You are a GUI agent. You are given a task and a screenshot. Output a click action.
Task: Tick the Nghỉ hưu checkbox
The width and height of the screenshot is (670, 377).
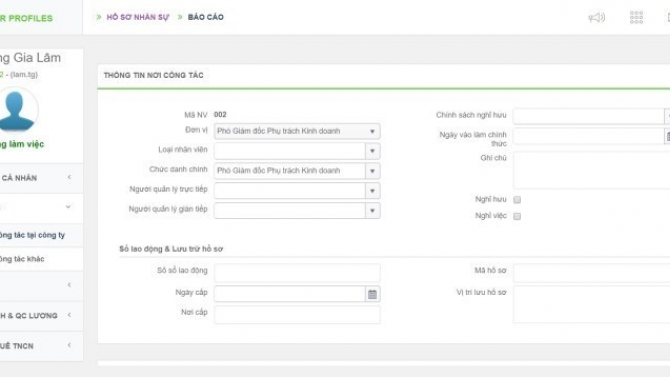(x=517, y=200)
